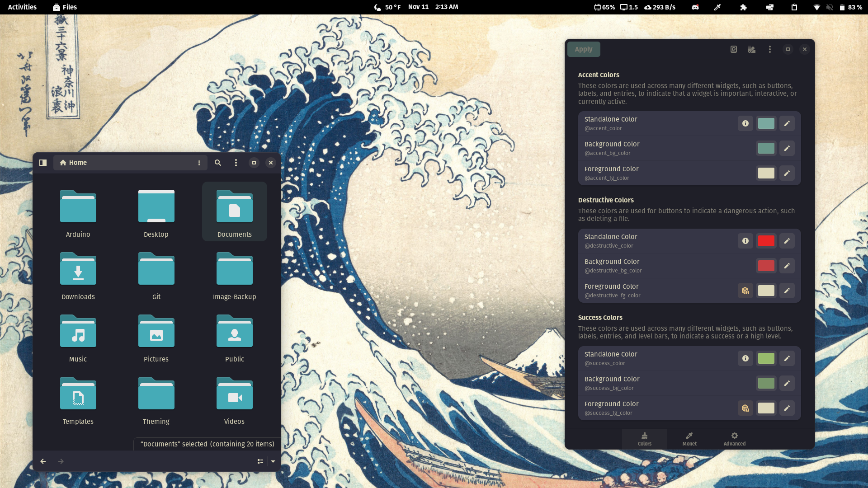Click the search icon in Files
868x488 pixels.
pos(217,163)
